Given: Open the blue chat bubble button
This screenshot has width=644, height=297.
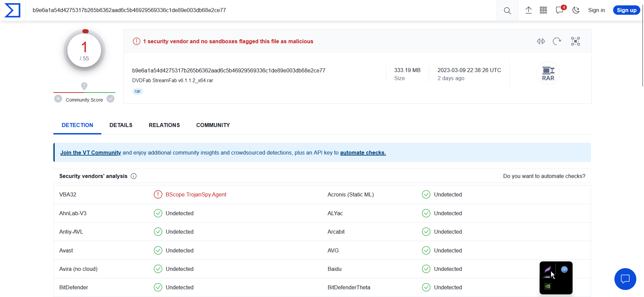Looking at the screenshot, I should 625,279.
